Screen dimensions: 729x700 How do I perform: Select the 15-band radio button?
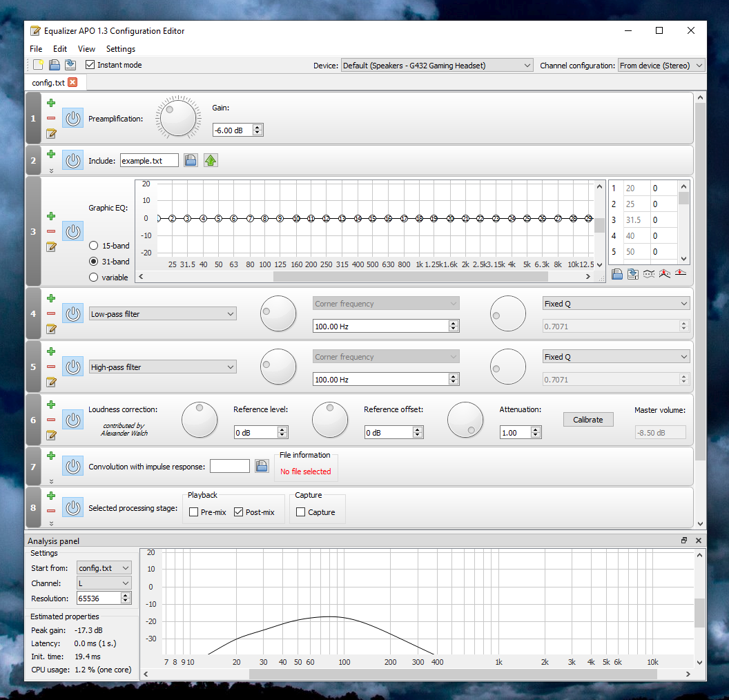[94, 246]
